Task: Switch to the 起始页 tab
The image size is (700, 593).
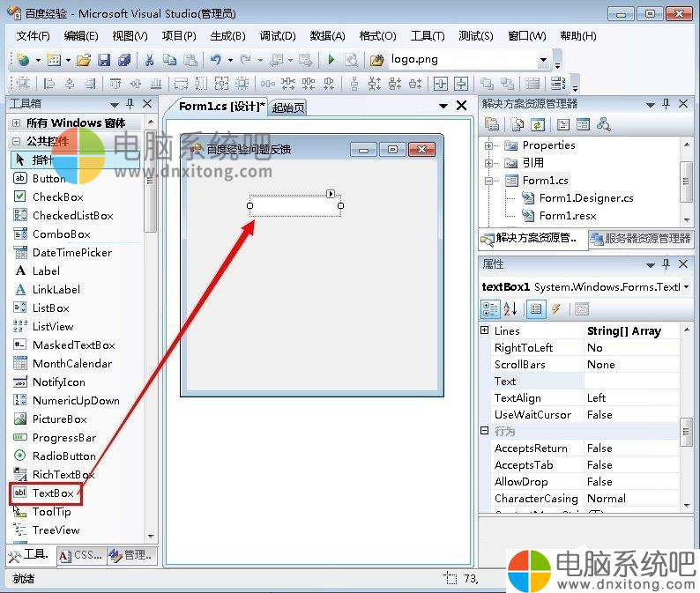Action: pyautogui.click(x=288, y=107)
